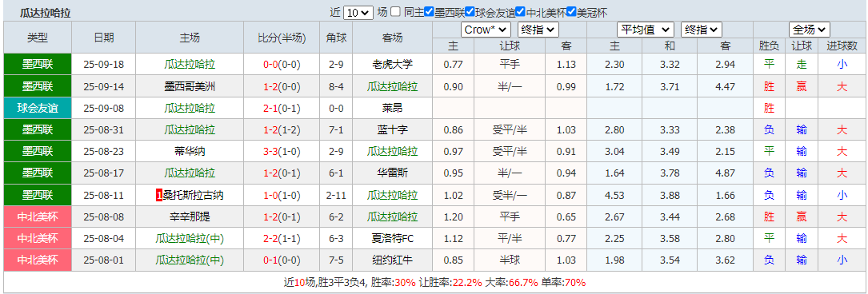Open the home team 辛辛那提

coord(190,217)
